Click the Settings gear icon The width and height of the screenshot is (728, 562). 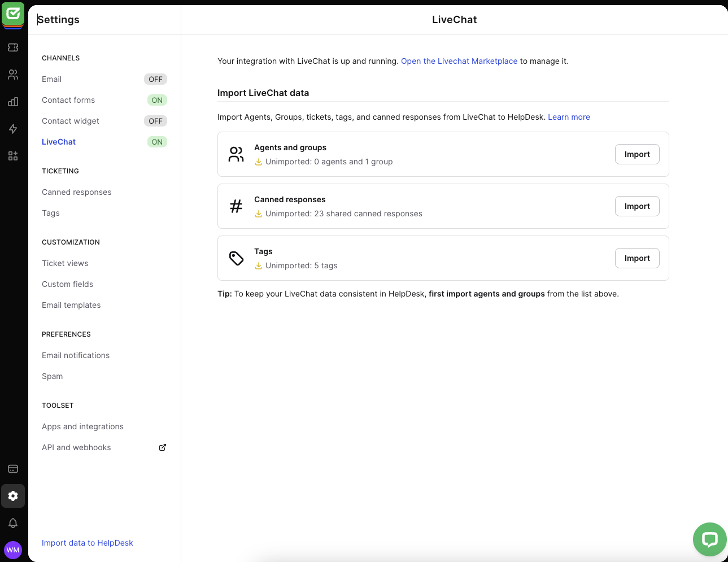pyautogui.click(x=13, y=496)
